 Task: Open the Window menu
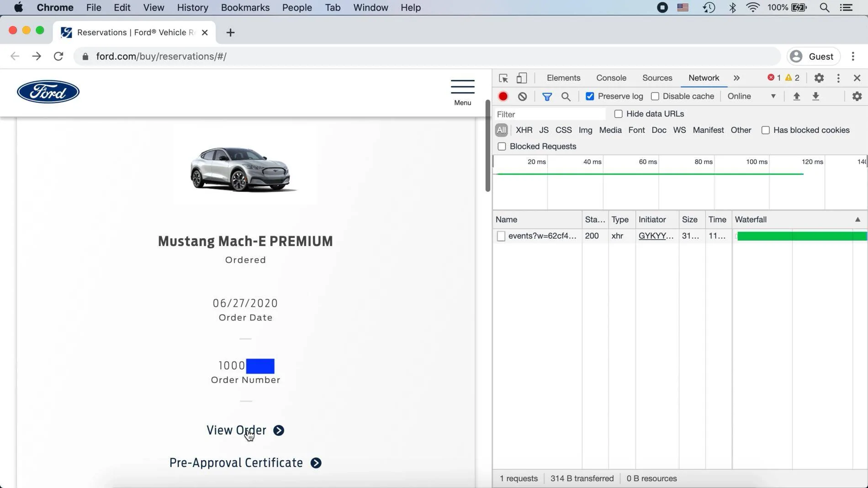(370, 7)
